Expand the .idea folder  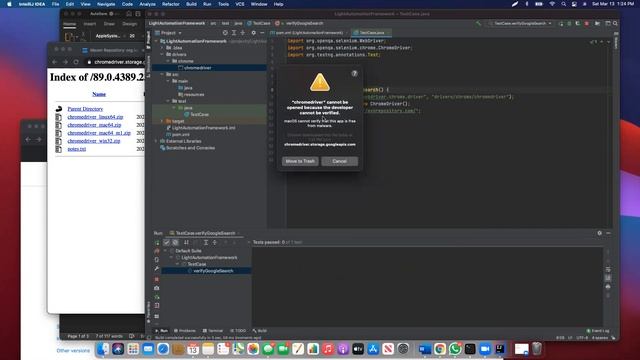[x=162, y=48]
